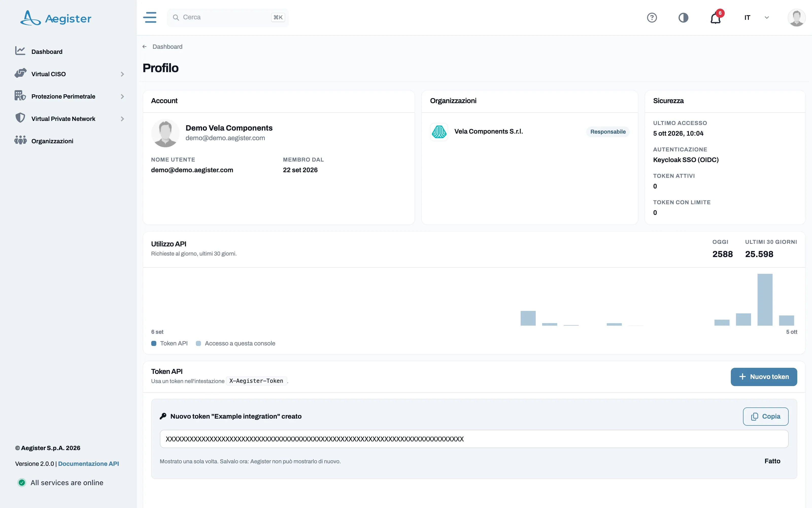Open the help question mark icon
Viewport: 812px width, 508px height.
coord(652,18)
